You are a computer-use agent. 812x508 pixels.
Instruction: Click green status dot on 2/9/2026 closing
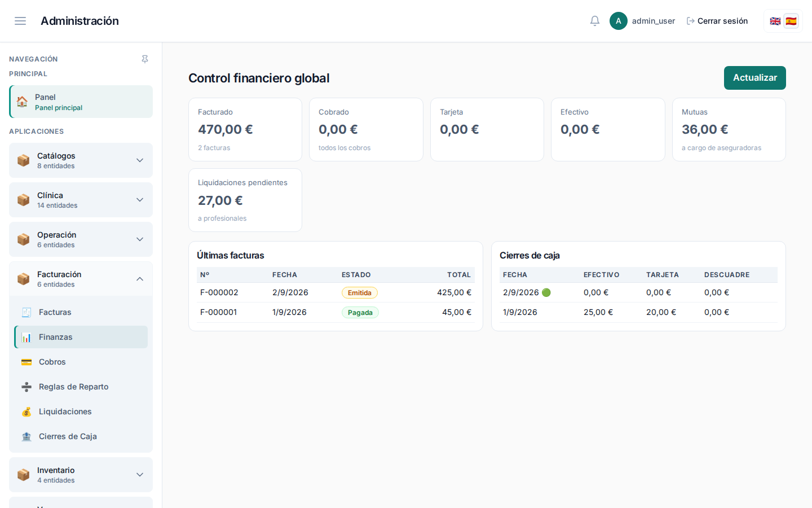coord(546,292)
